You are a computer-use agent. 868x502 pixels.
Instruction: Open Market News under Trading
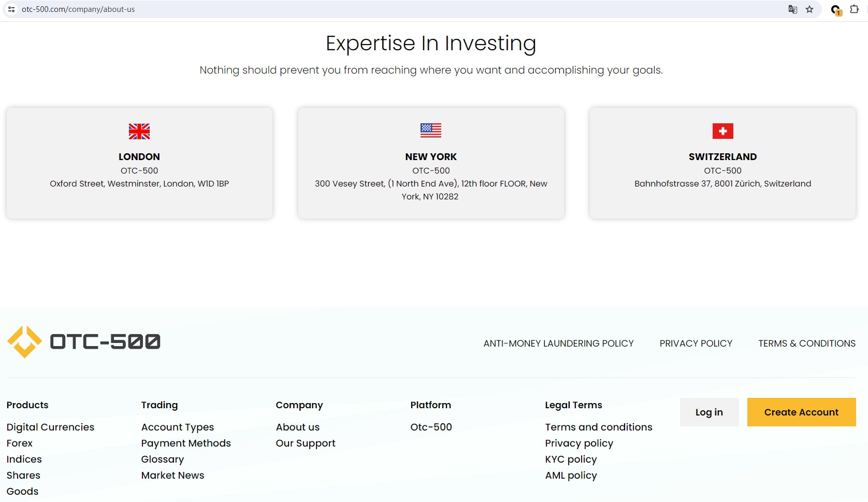click(172, 475)
